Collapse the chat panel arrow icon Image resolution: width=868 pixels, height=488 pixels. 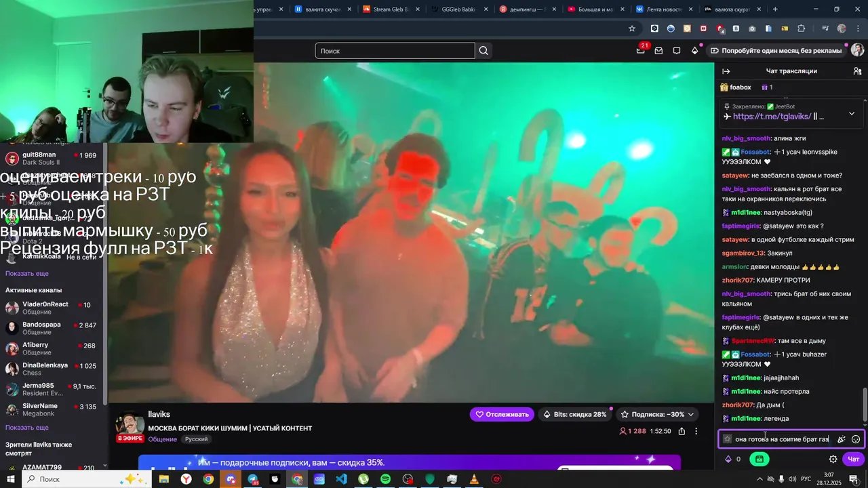click(726, 71)
